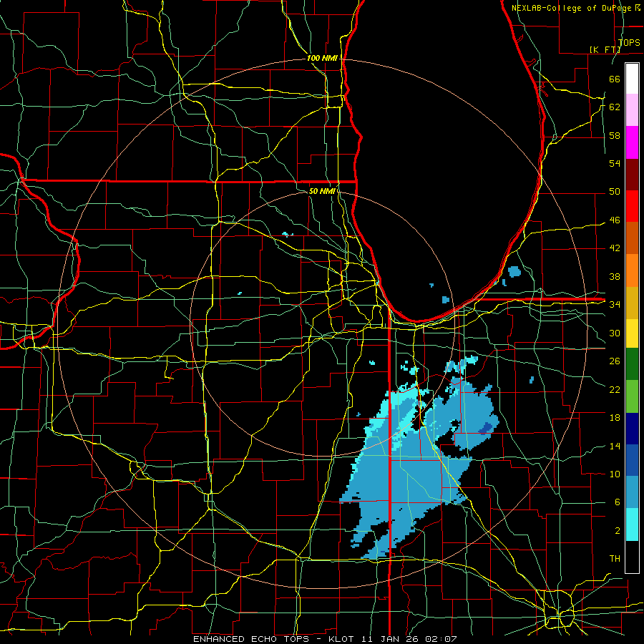Click the [K FT] units label
Image resolution: width=644 pixels, height=644 pixels.
pyautogui.click(x=605, y=49)
